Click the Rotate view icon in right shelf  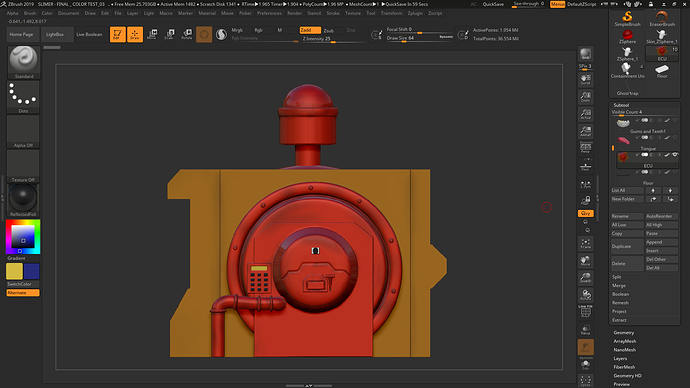(585, 295)
